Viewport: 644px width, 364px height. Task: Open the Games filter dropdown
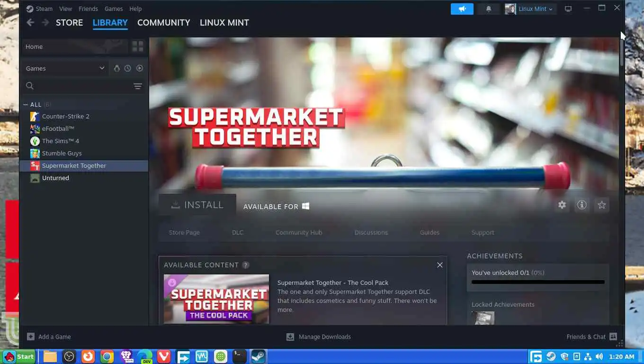[64, 68]
